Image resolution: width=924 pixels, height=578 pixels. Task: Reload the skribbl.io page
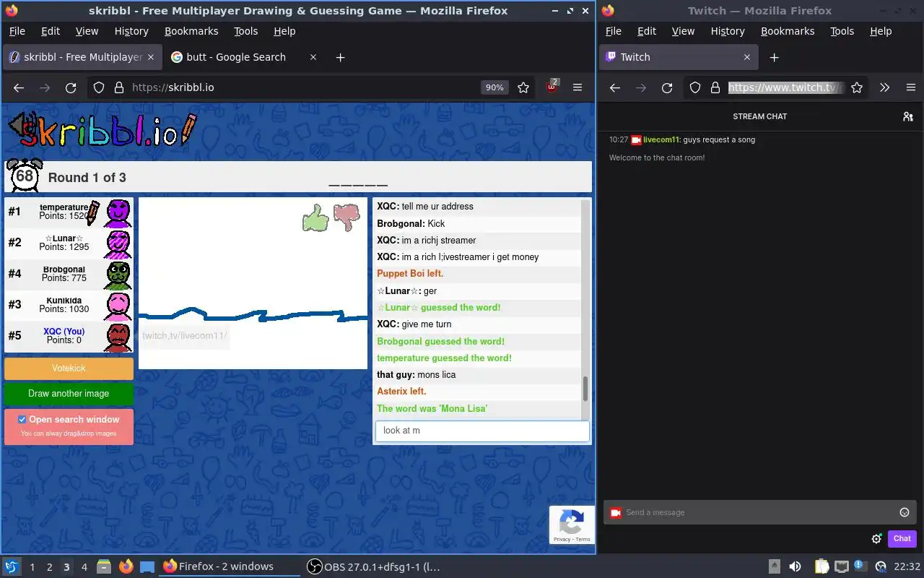point(71,87)
